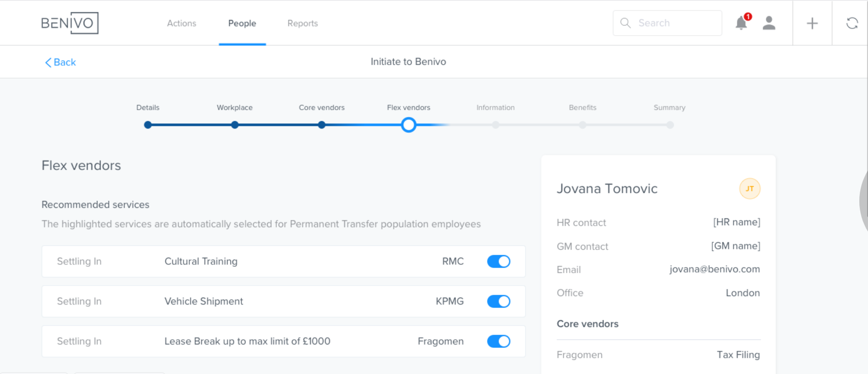This screenshot has width=868, height=374.
Task: Click the refresh sync icon
Action: (x=852, y=23)
